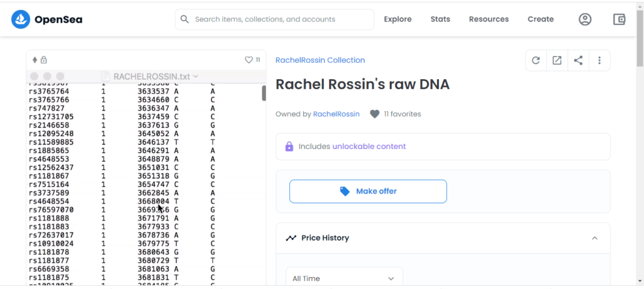Viewport: 644px width, 289px height.
Task: Focus the search items input field
Action: click(274, 19)
